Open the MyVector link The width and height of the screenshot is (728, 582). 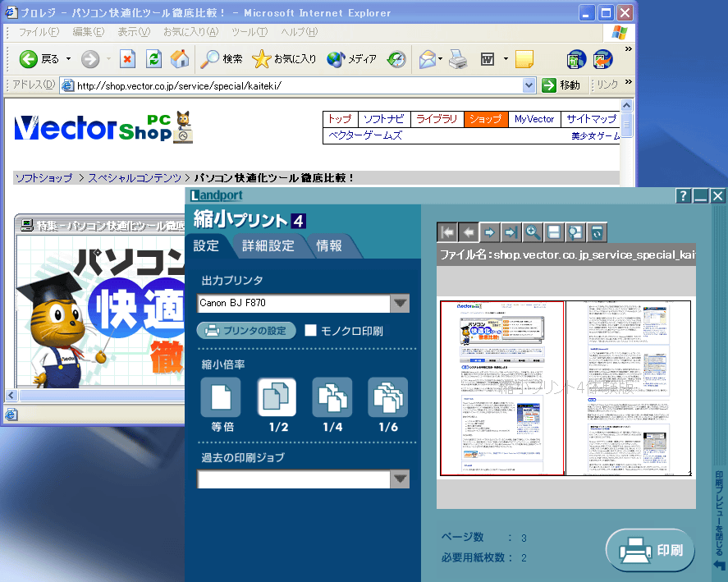[x=534, y=119]
